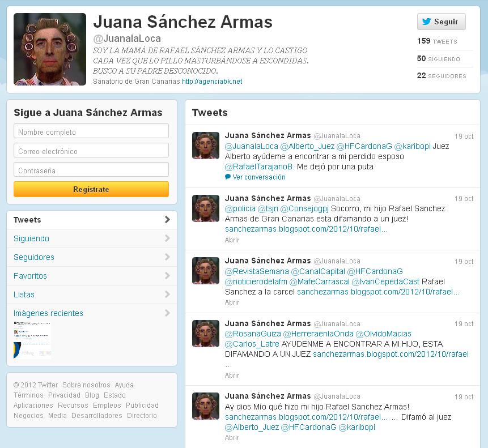Click the chevron arrow beside Favoritos
This screenshot has width=488, height=448.
[x=167, y=275]
